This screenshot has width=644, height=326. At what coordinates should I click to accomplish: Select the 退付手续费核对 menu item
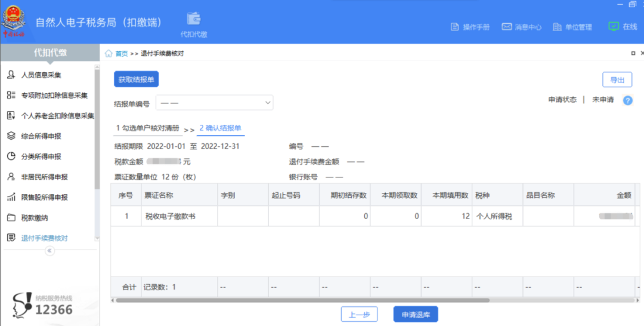(x=44, y=238)
